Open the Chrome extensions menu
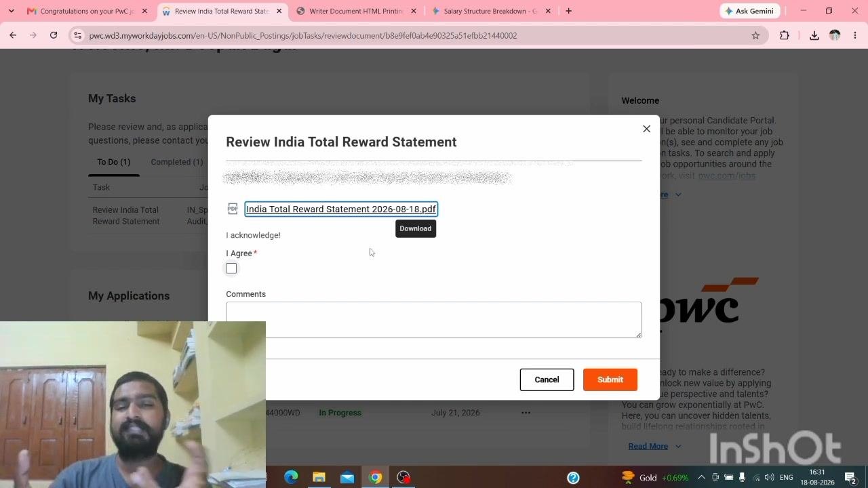The image size is (868, 488). (785, 35)
